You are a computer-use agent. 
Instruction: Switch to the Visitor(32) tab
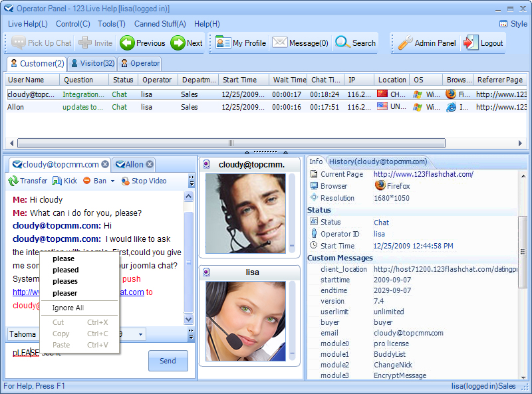coord(92,63)
